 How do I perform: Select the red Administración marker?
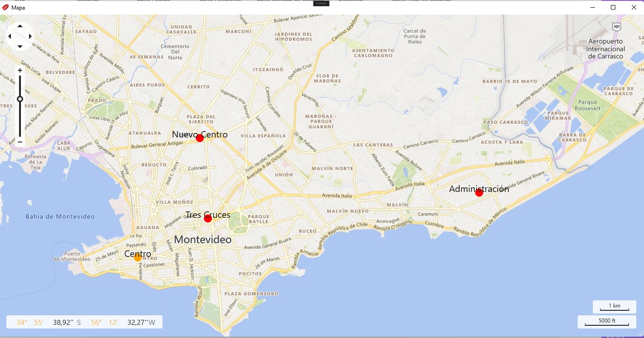point(479,192)
